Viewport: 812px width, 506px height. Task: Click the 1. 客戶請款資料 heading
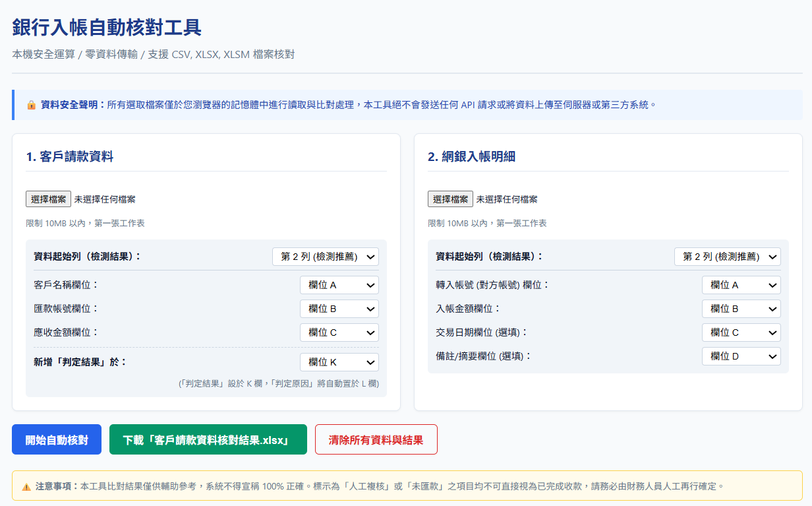(70, 156)
